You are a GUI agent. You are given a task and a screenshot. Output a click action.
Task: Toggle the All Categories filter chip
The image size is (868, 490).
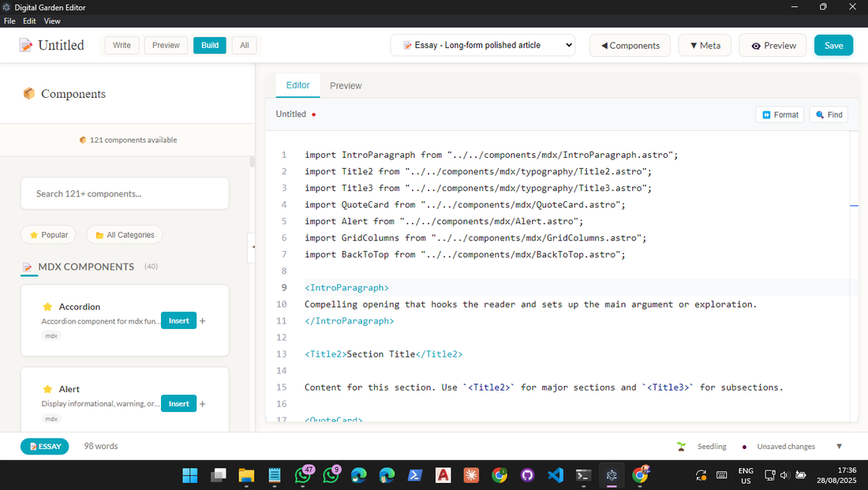tap(124, 234)
